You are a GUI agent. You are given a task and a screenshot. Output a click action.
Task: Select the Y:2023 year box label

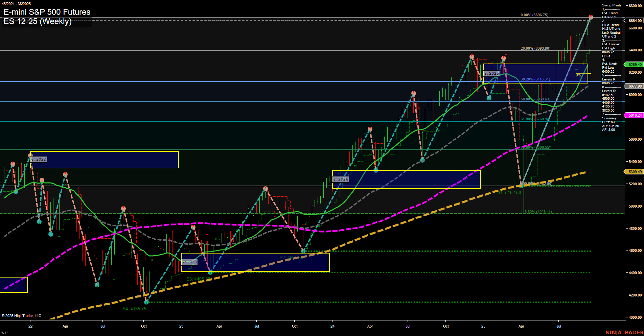189,262
